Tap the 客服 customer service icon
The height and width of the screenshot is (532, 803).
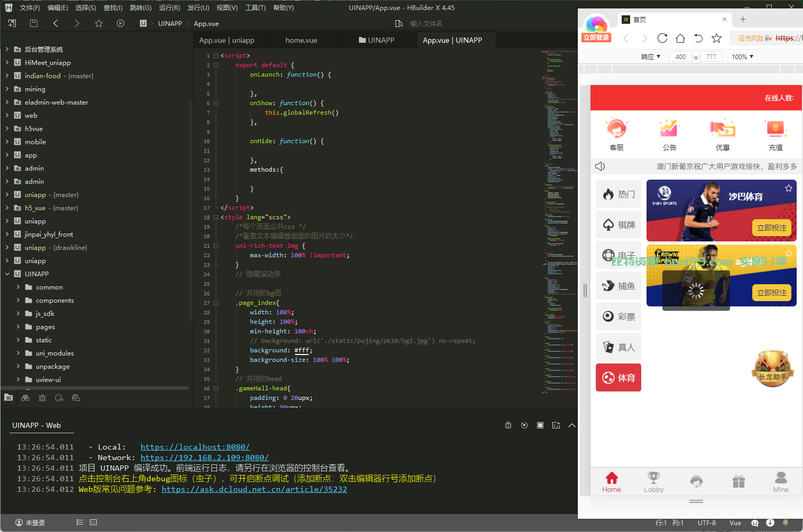pos(616,135)
